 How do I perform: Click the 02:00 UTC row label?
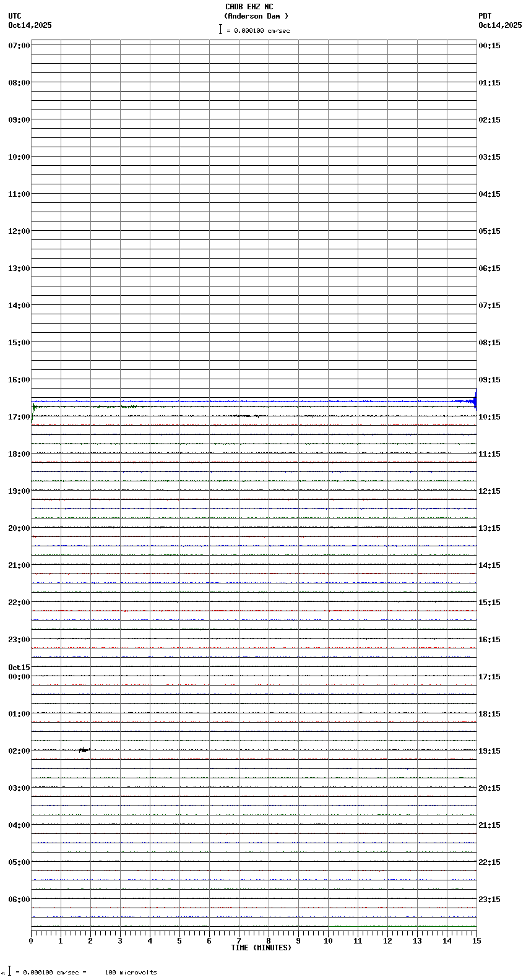click(x=19, y=751)
